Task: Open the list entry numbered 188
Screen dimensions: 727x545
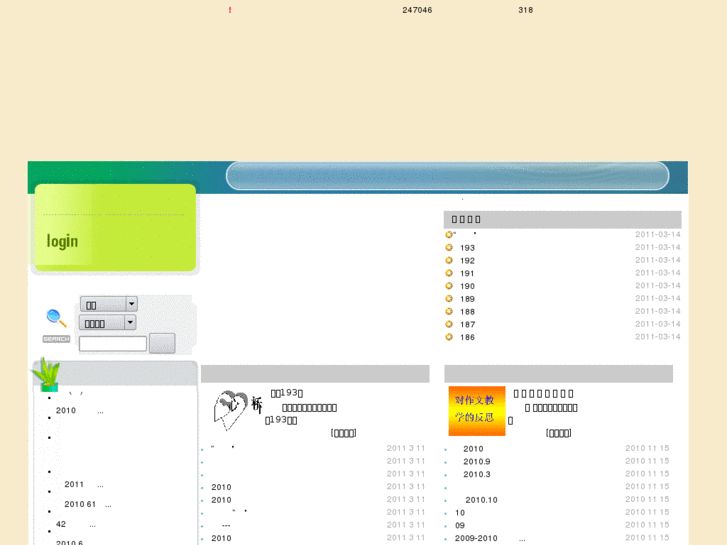Action: tap(467, 312)
